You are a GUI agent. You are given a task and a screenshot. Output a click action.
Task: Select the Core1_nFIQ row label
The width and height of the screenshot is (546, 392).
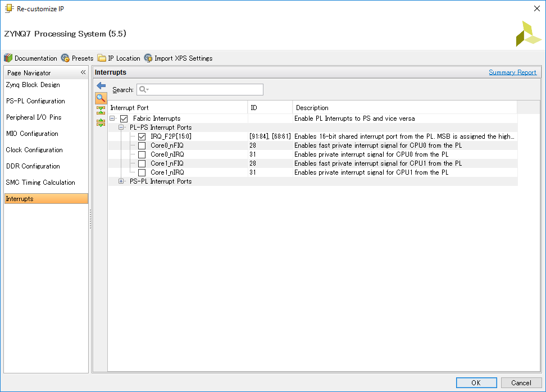167,163
